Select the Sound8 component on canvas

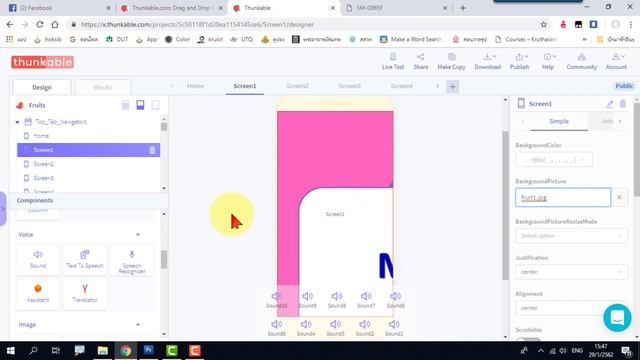(x=337, y=300)
